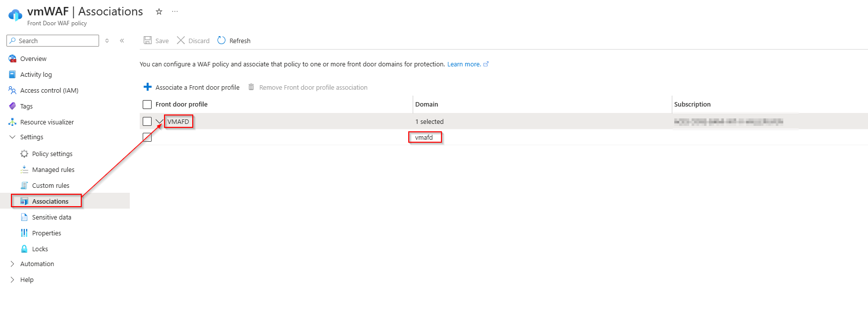Sort by Front door profile column header
868x332 pixels.
(x=181, y=104)
